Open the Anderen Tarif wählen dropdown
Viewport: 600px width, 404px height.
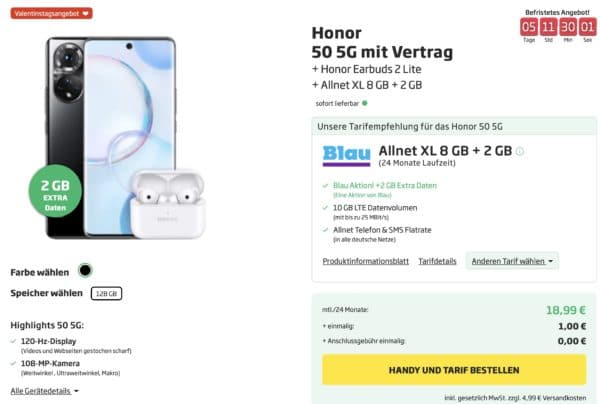[x=512, y=261]
